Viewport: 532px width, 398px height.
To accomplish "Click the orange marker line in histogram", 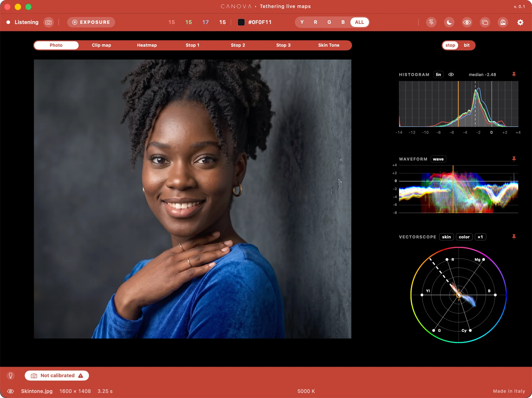I will 458,104.
